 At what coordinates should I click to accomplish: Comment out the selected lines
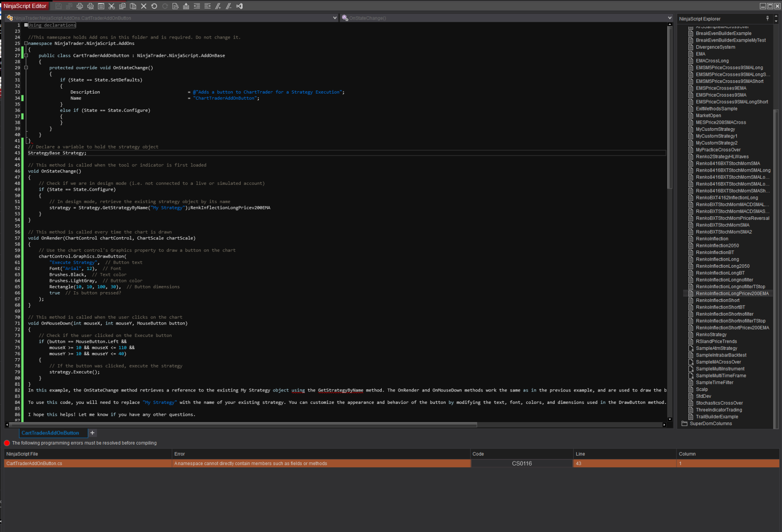click(x=218, y=6)
